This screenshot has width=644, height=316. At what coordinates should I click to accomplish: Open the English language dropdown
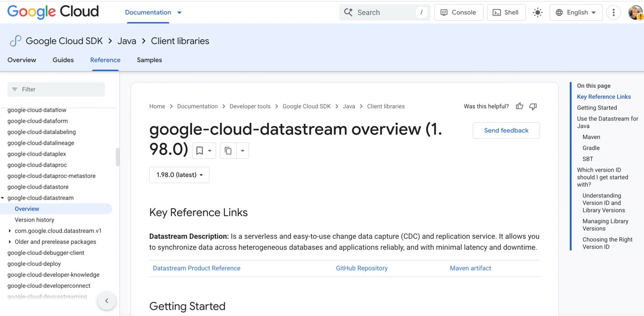(x=576, y=12)
